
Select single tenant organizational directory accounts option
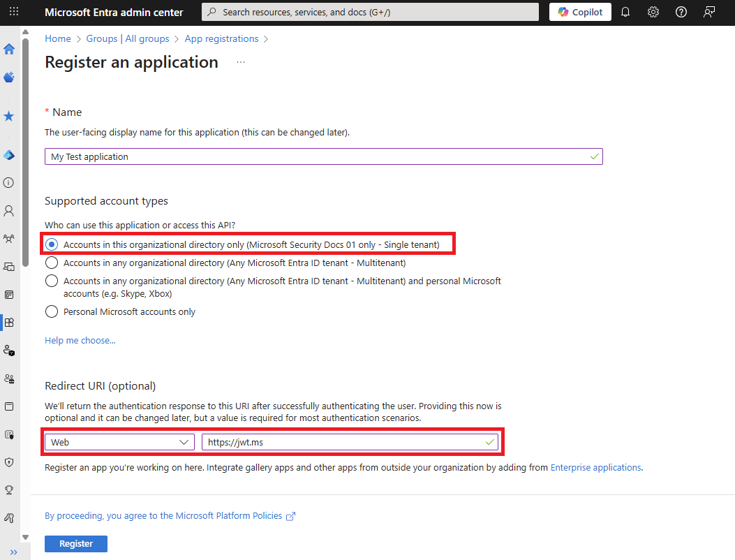(x=52, y=244)
